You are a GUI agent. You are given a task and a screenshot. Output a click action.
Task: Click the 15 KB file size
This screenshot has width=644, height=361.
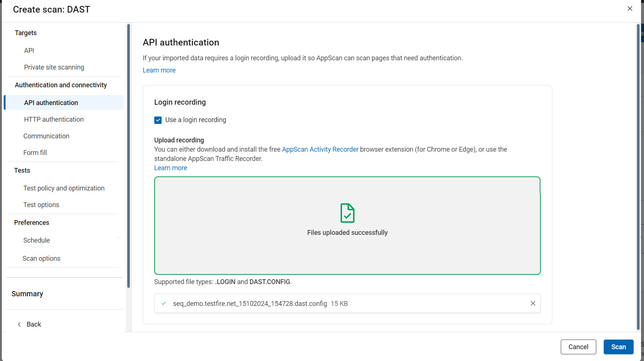[x=339, y=304]
